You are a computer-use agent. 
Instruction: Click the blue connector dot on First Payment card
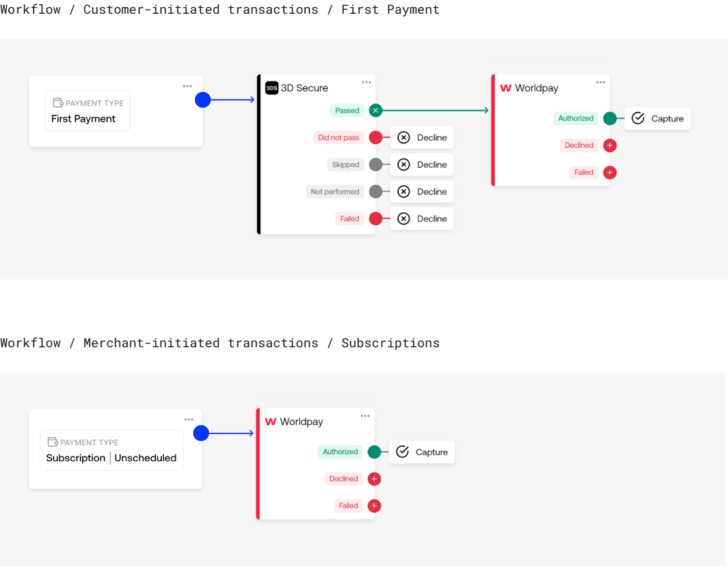[203, 100]
